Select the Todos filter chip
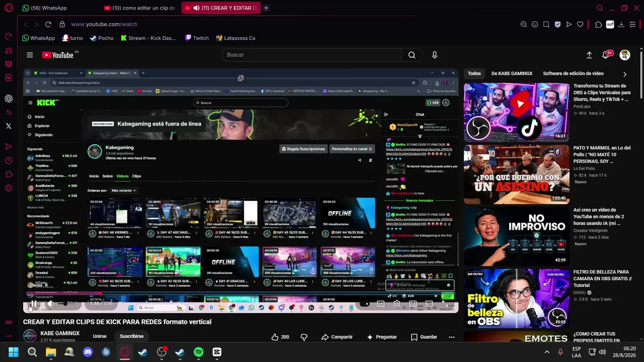This screenshot has height=362, width=644. click(x=474, y=73)
